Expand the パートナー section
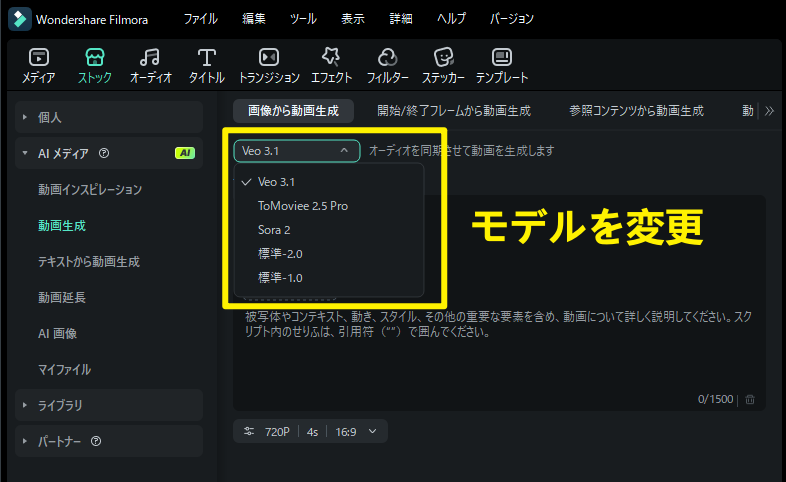 click(x=109, y=441)
